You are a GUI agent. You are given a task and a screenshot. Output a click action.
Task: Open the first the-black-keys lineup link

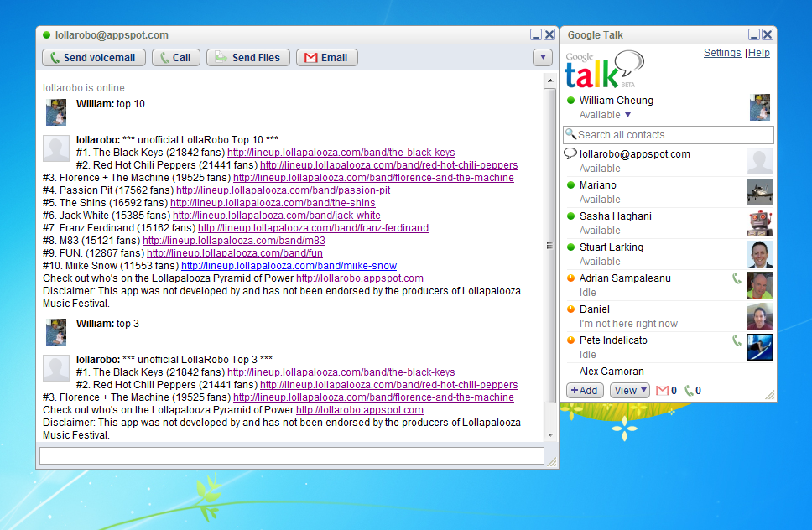pos(341,153)
